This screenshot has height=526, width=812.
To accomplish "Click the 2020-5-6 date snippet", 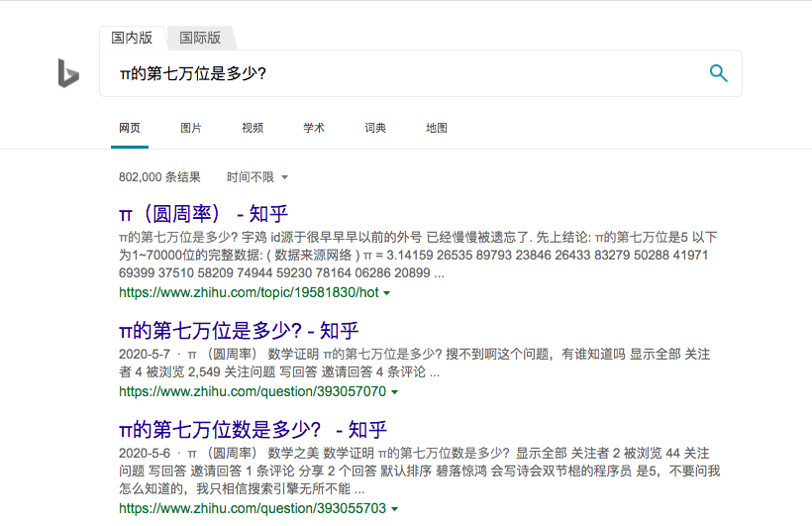I will click(x=144, y=454).
